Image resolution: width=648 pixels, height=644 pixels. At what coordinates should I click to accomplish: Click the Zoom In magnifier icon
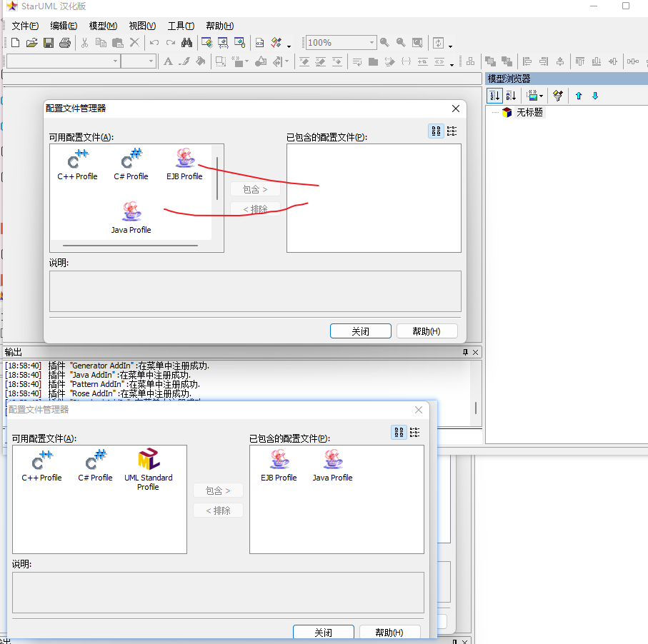tap(385, 43)
